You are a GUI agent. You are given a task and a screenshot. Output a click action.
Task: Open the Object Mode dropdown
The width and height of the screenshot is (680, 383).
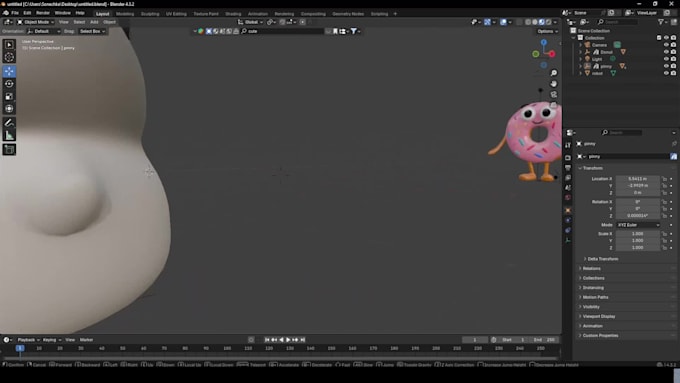click(x=36, y=22)
